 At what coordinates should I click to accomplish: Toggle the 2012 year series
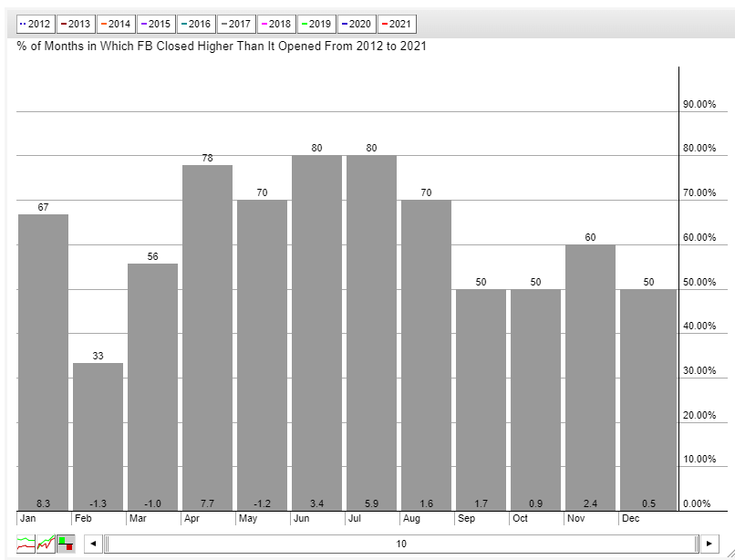point(36,24)
